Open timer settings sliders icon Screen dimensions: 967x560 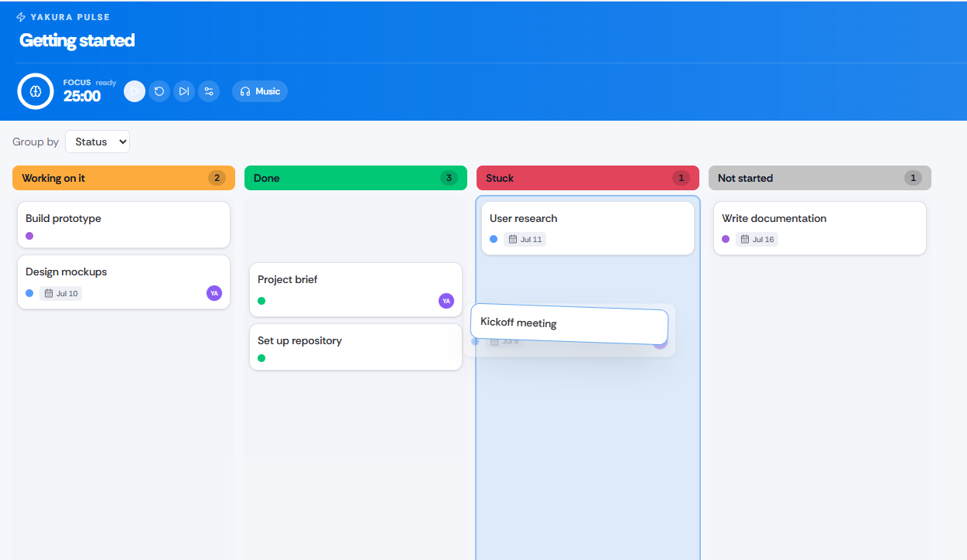[209, 91]
